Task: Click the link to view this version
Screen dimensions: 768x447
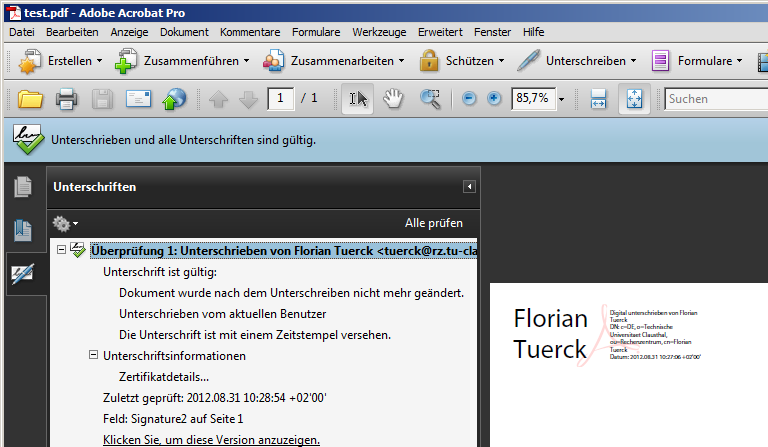Action: pos(211,440)
